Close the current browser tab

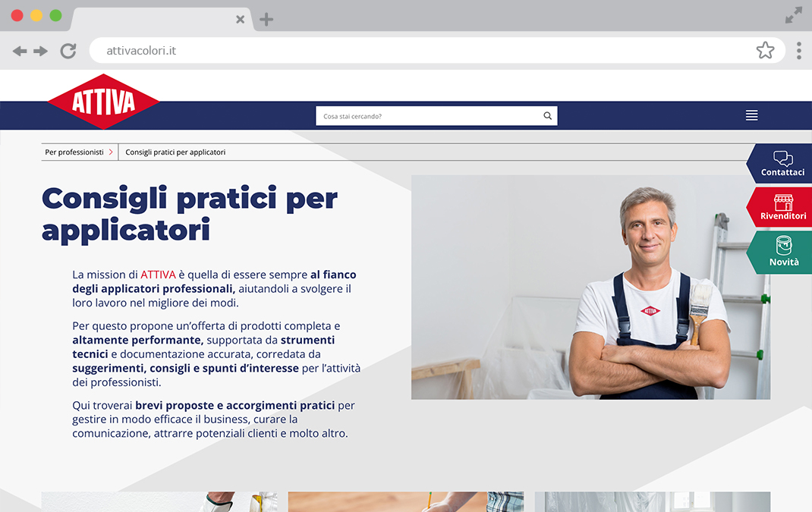pos(241,20)
